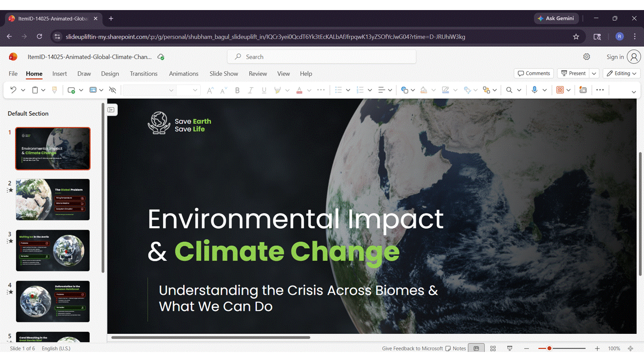644x362 pixels.
Task: Open the Settings gear icon
Action: point(587,57)
